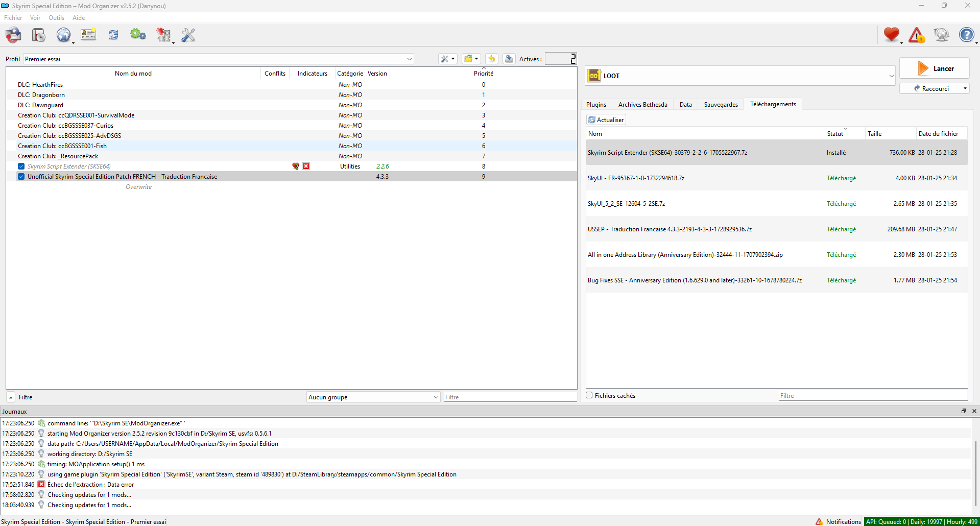Screen dimensions: 980x526
Task: Open executables configuration green gears icon
Action: pyautogui.click(x=138, y=35)
